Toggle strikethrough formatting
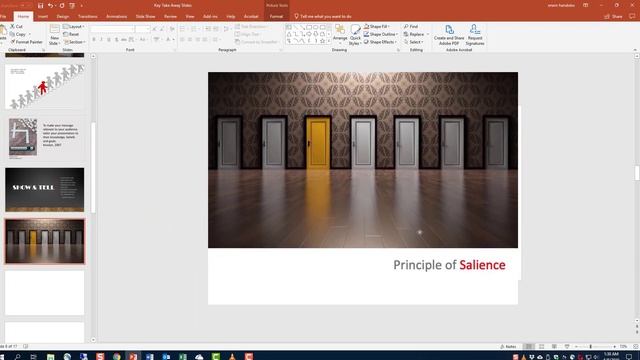Image resolution: width=640 pixels, height=360 pixels. pos(124,40)
